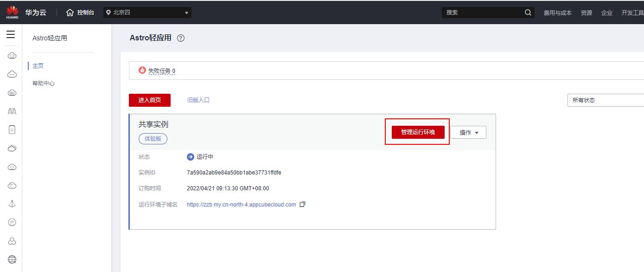
Task: Expand the 北京四 region selector
Action: [x=147, y=12]
